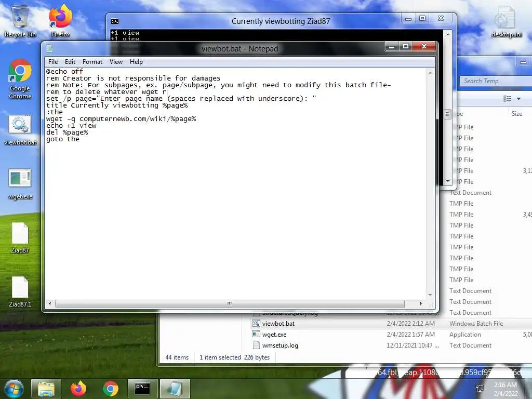Click command prompt scrollbar down arrow
The height and width of the screenshot is (399, 532).
[448, 181]
